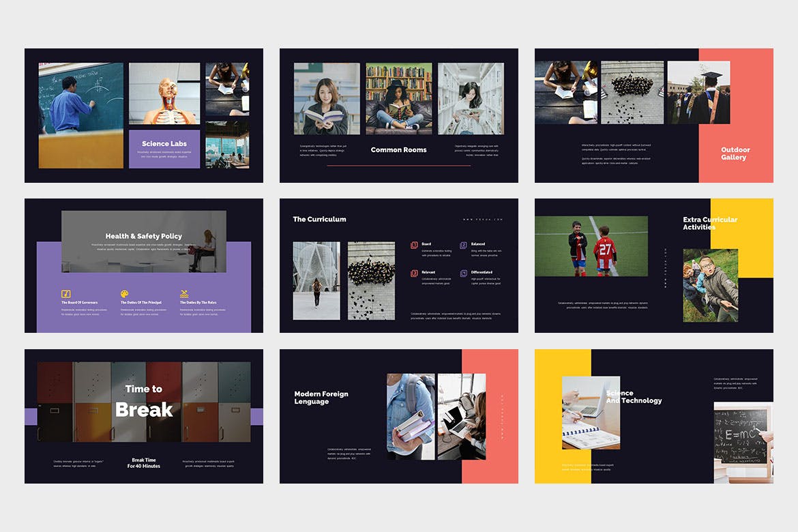Select the Modern Foreign Language heading
798x532 pixels.
pos(321,398)
